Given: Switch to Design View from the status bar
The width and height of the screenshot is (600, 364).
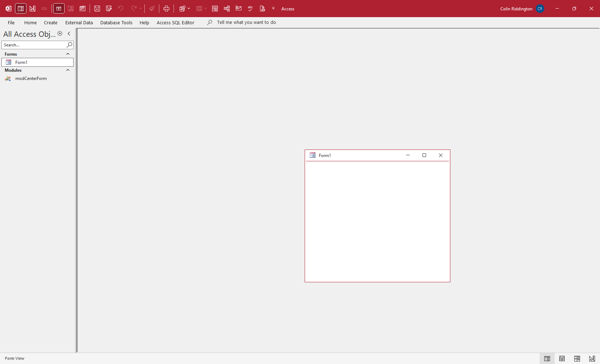Looking at the screenshot, I should click(x=592, y=359).
